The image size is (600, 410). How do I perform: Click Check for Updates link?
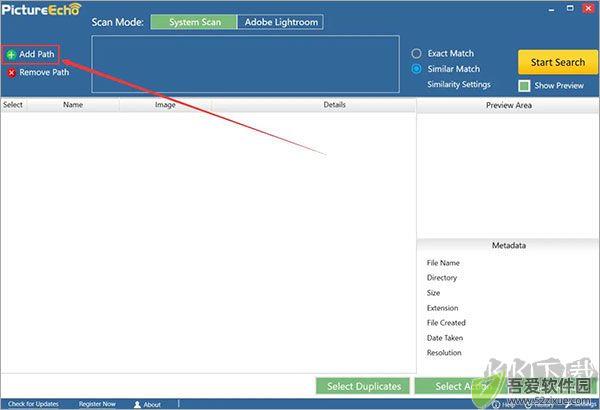[x=33, y=404]
